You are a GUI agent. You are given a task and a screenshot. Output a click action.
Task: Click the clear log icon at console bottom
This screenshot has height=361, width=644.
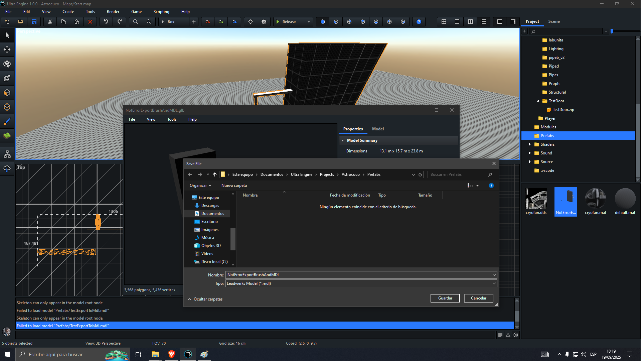pyautogui.click(x=516, y=335)
